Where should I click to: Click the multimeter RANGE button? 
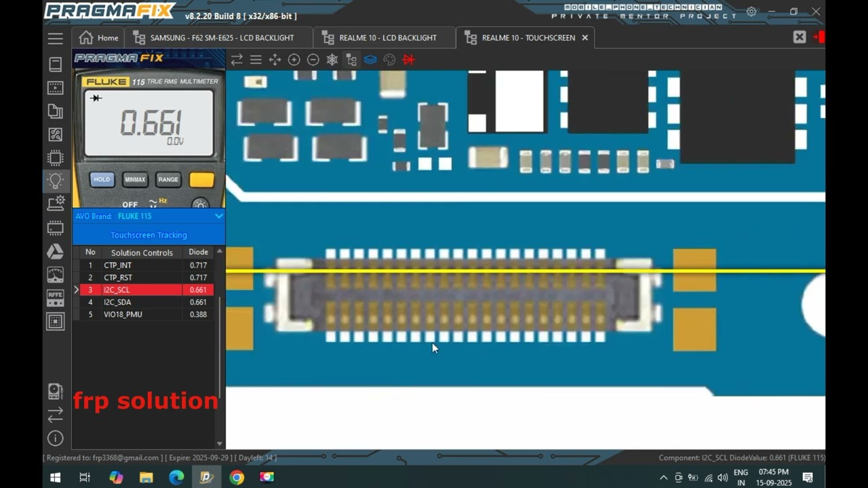coord(167,180)
